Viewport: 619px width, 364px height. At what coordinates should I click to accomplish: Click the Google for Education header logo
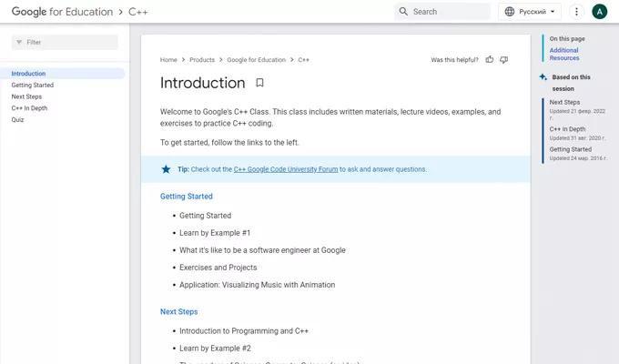coord(62,12)
